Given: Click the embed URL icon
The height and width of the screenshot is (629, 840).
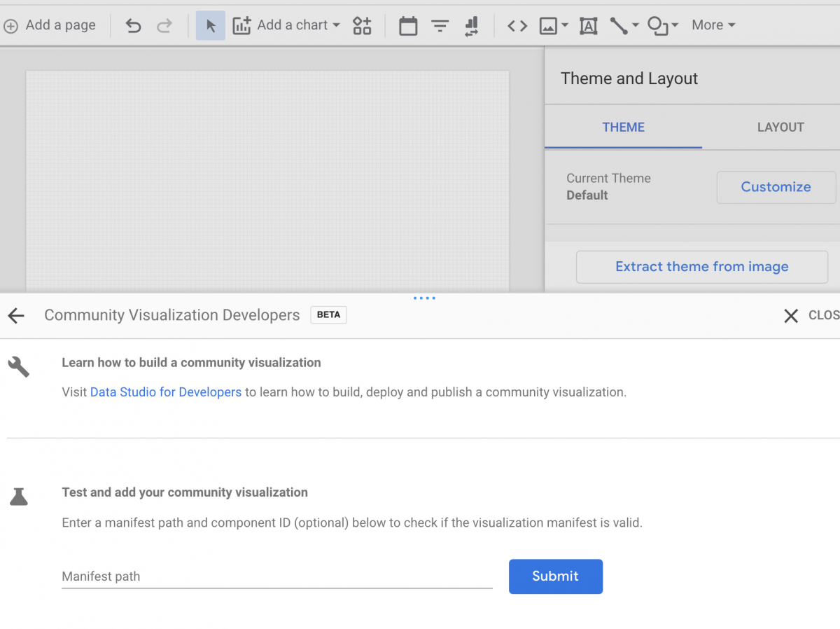Looking at the screenshot, I should 517,25.
